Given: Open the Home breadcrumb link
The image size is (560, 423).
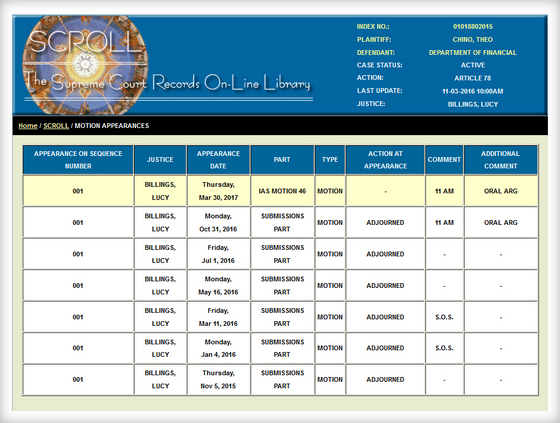Looking at the screenshot, I should (28, 126).
